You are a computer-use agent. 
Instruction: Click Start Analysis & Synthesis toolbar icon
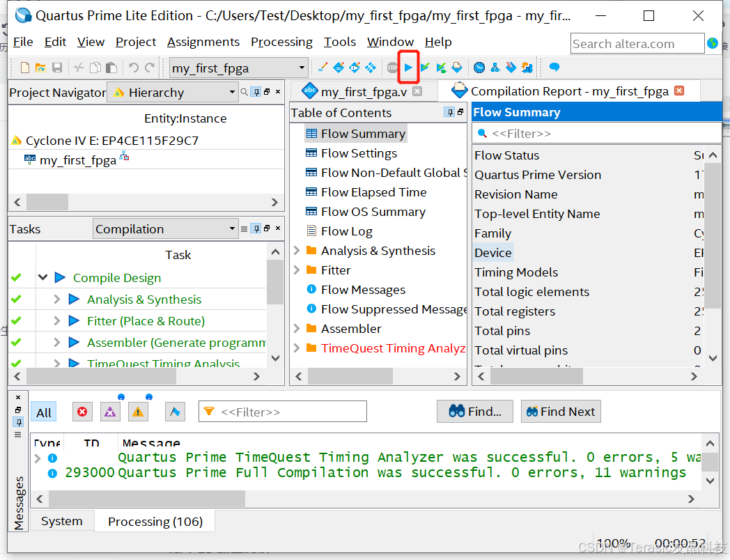[441, 68]
